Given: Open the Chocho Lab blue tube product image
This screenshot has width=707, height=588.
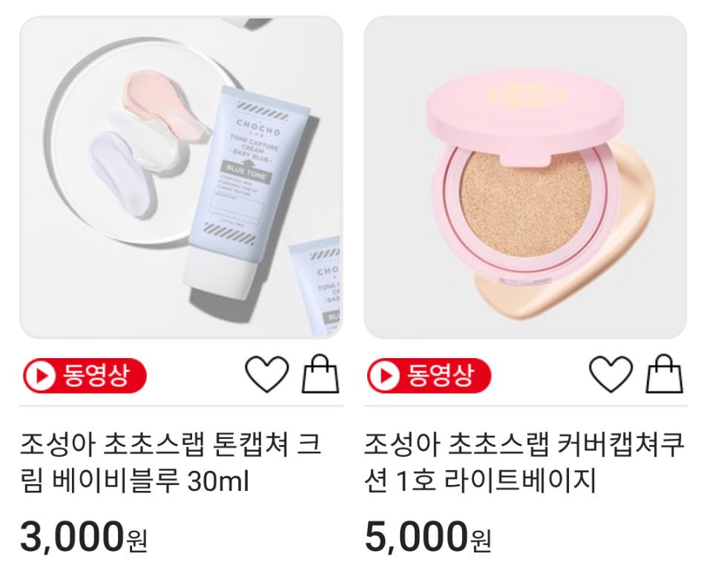Looking at the screenshot, I should point(181,177).
